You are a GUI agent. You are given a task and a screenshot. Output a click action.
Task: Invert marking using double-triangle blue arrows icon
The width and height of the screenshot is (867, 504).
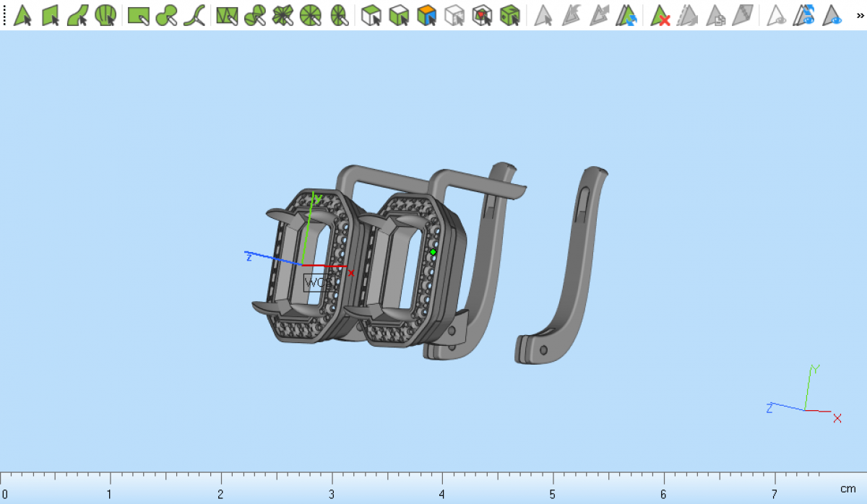pyautogui.click(x=626, y=15)
